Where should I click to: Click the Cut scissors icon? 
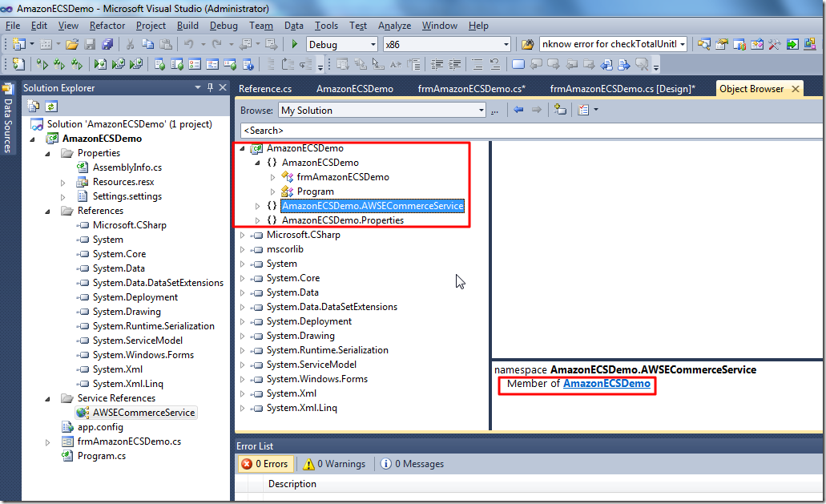click(130, 44)
